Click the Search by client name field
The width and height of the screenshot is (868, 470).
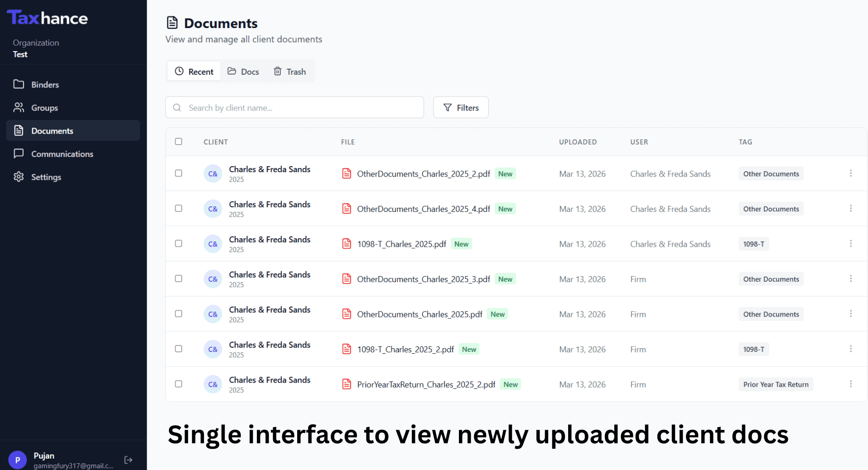tap(294, 107)
